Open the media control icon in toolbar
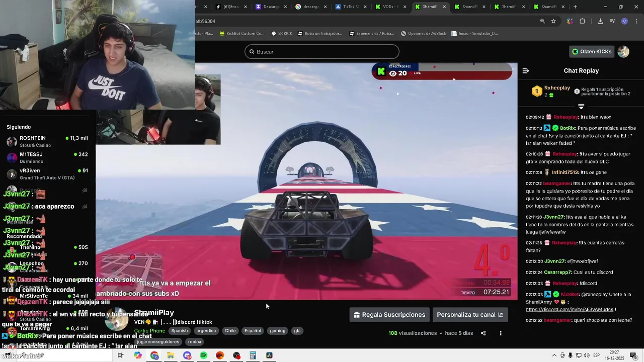Viewport: 644px width, 362px height. click(x=612, y=21)
